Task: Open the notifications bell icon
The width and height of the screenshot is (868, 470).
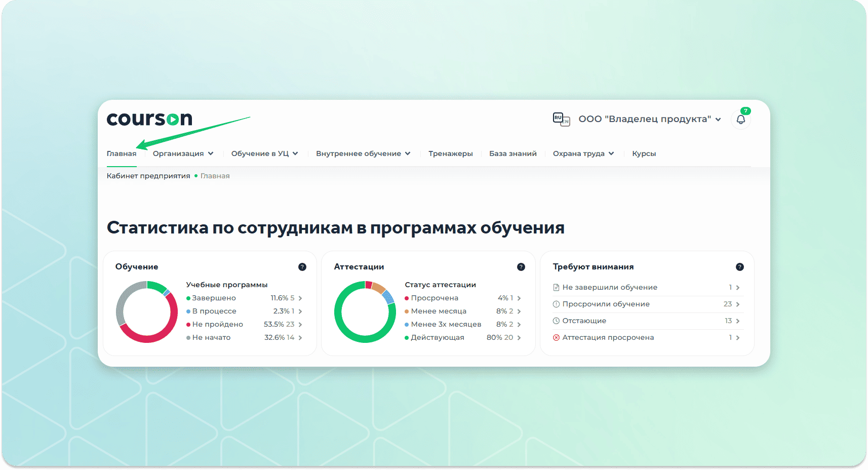Action: click(x=740, y=120)
